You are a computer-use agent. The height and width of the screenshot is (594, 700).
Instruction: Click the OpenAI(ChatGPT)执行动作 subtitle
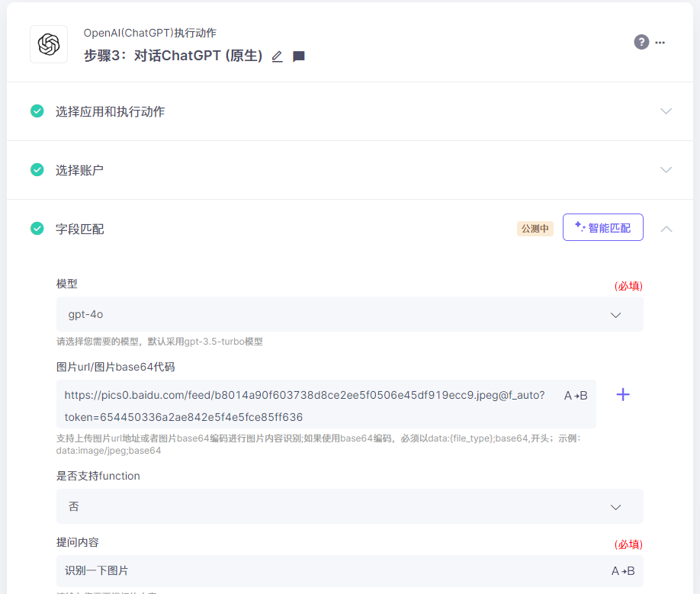click(x=150, y=33)
